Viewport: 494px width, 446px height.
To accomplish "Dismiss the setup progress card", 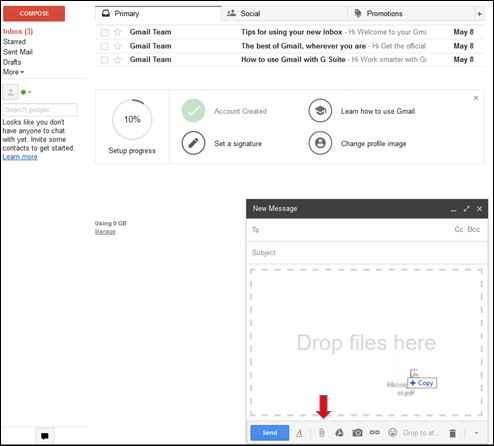I will (476, 98).
